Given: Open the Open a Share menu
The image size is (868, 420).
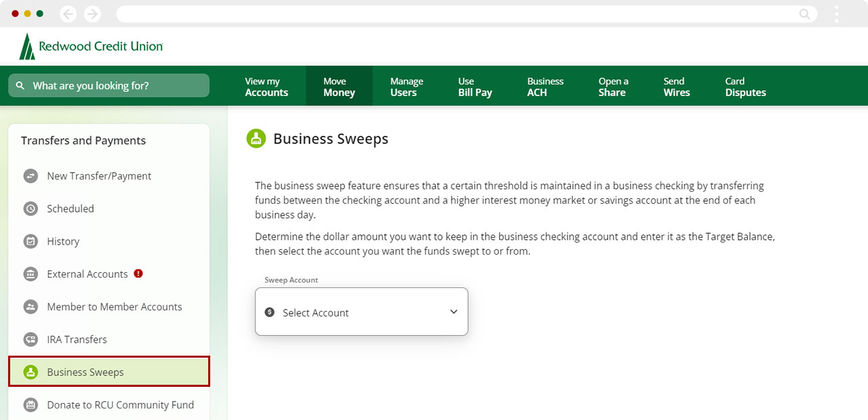Looking at the screenshot, I should pos(613,87).
